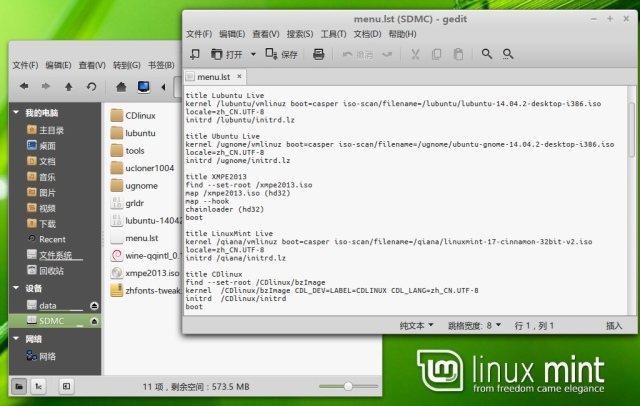The width and height of the screenshot is (640, 406).
Task: Click the cut scissors icon in gedit
Action: pyautogui.click(x=415, y=54)
